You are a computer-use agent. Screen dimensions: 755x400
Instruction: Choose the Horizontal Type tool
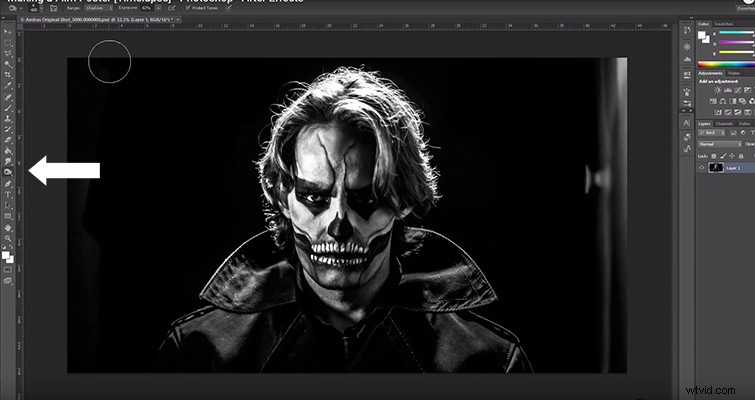pos(8,194)
